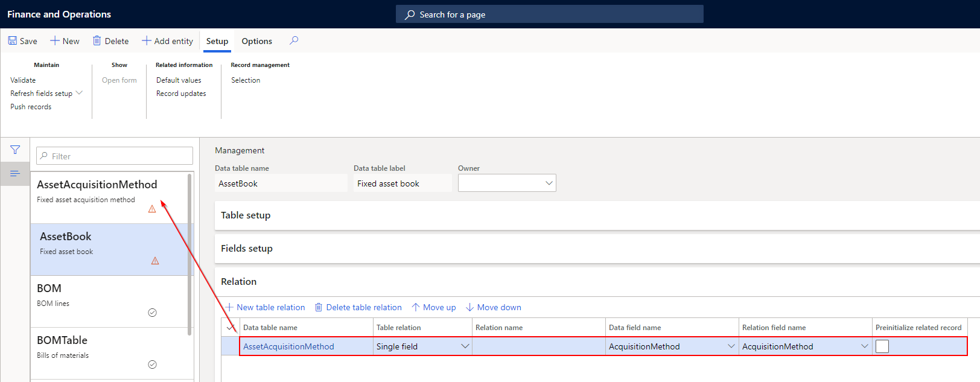Click Relation name column header

coord(499,328)
